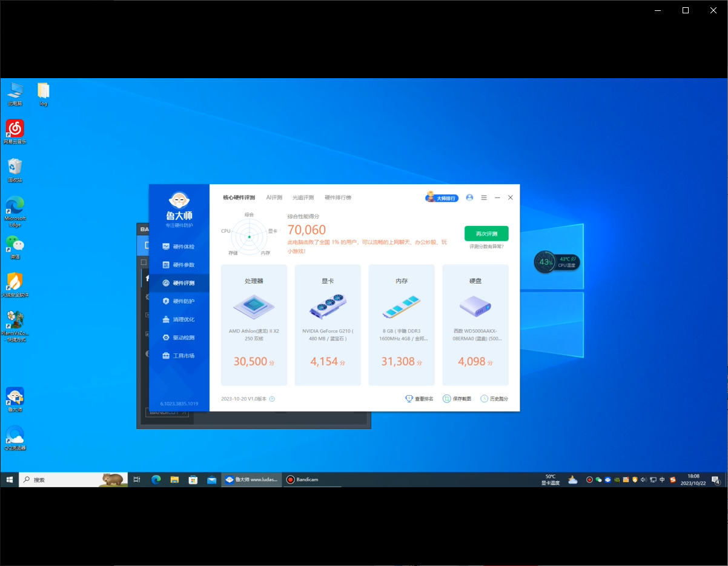Open the log folder on desktop
This screenshot has width=728, height=566.
[44, 95]
